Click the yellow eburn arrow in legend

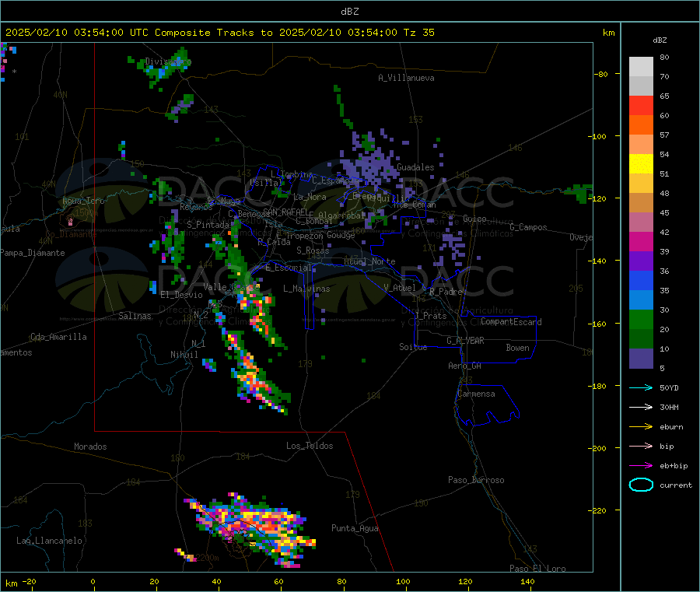coord(641,427)
